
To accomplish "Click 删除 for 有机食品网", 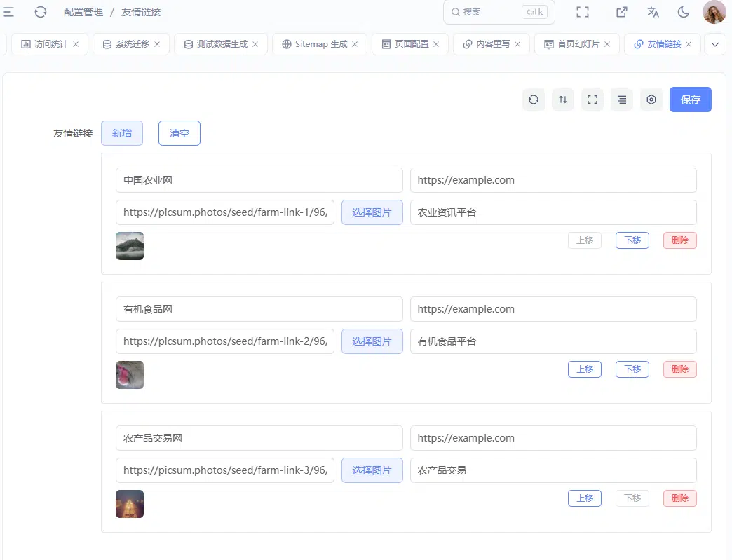I will point(679,369).
